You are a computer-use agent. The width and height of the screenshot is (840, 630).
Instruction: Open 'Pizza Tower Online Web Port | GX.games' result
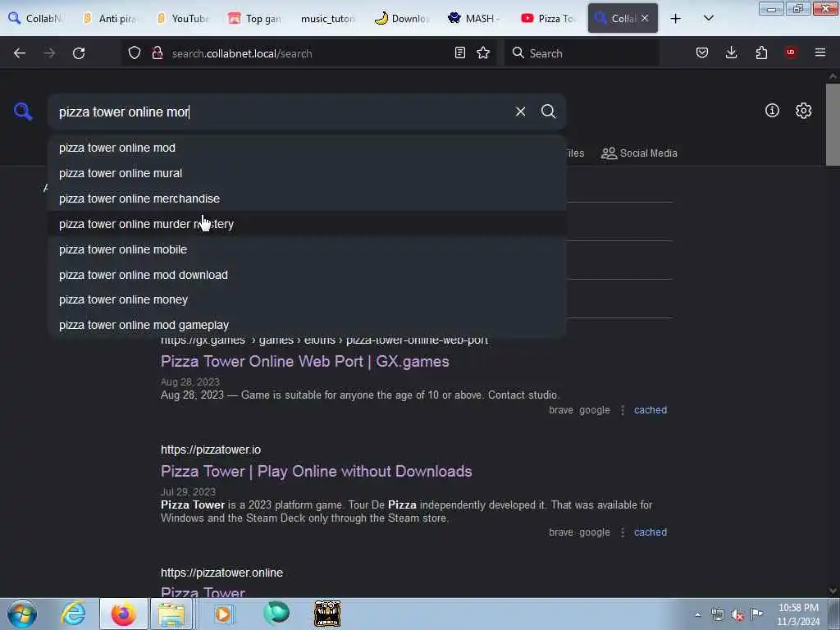[x=305, y=362]
